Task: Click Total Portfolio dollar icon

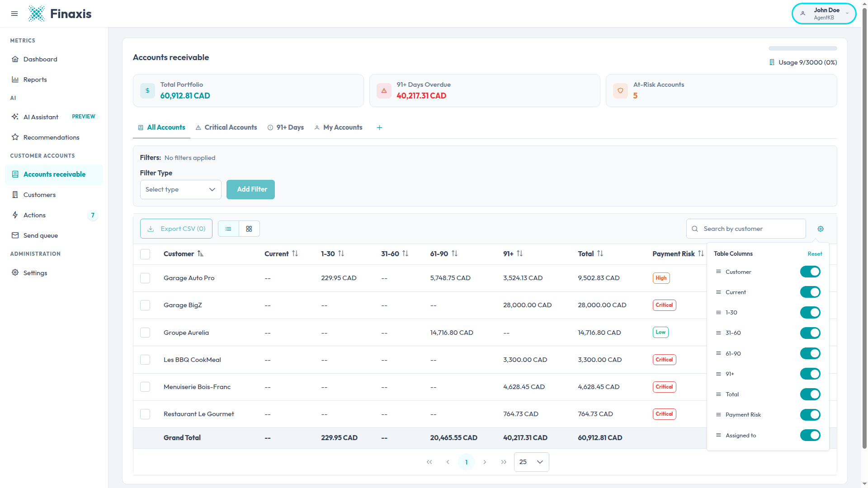Action: point(147,91)
